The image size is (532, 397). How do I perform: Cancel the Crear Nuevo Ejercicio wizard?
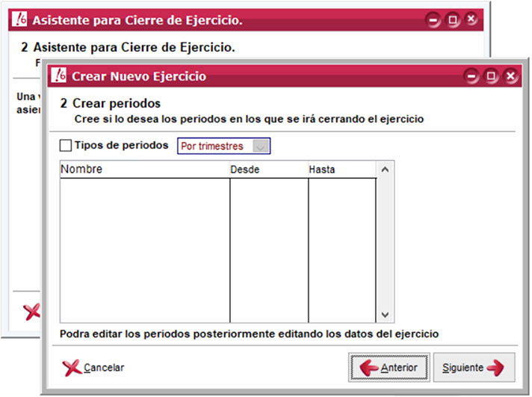coord(93,367)
